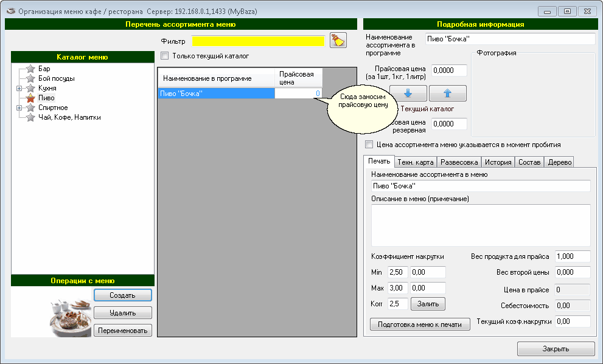Image resolution: width=603 pixels, height=364 pixels.
Task: Enable the Только текущий каталог checkbox
Action: coord(165,56)
